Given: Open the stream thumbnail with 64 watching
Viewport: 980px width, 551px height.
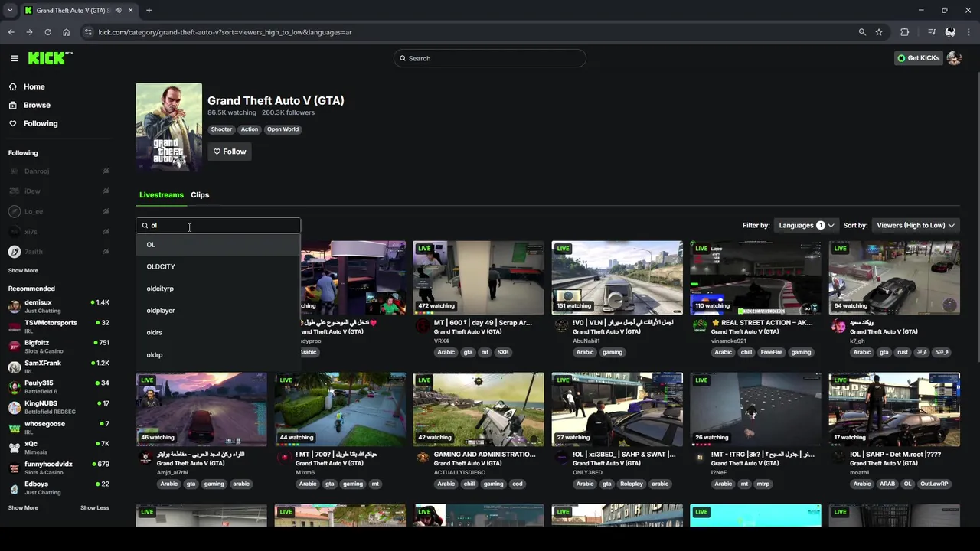Looking at the screenshot, I should pos(894,278).
